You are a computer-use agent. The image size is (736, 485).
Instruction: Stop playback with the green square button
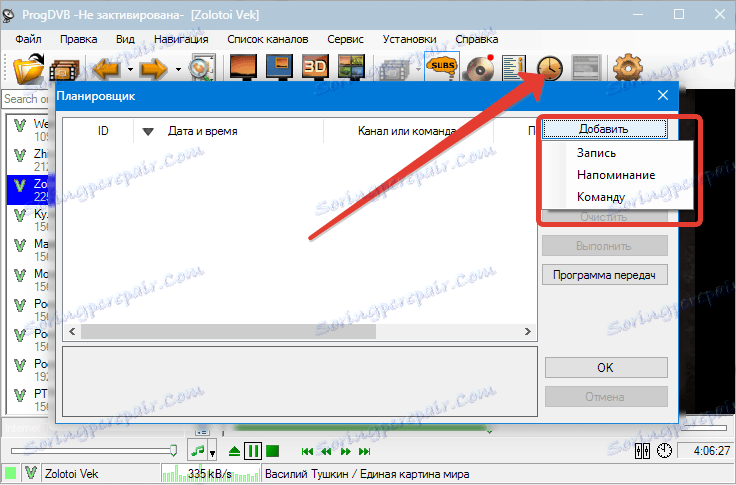(272, 451)
